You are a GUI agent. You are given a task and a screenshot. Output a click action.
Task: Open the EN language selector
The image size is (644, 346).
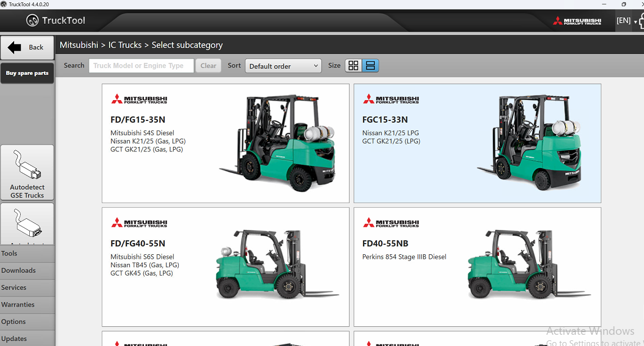tap(627, 21)
